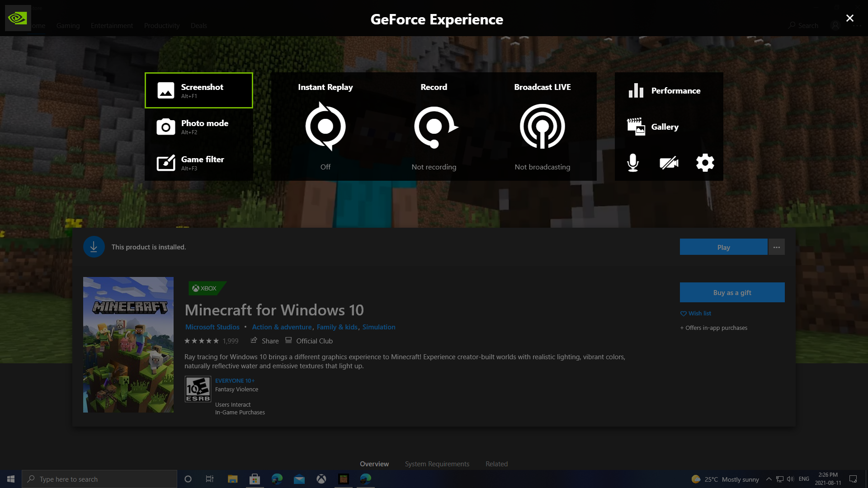Viewport: 868px width, 488px height.
Task: Show hidden system tray icons chevron
Action: click(x=769, y=479)
